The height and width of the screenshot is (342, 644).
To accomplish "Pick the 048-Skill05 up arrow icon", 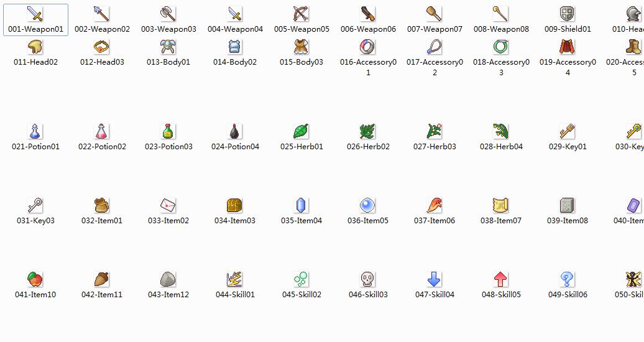I will tap(501, 280).
